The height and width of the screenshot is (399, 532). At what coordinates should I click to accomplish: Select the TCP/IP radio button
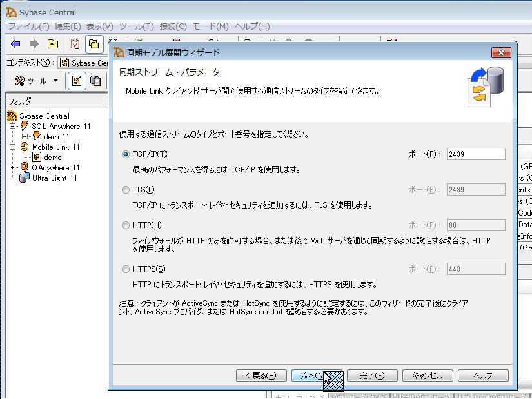126,154
